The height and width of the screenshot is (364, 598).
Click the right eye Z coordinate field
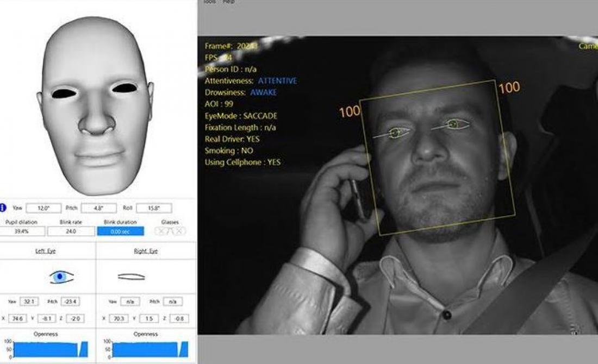click(178, 318)
